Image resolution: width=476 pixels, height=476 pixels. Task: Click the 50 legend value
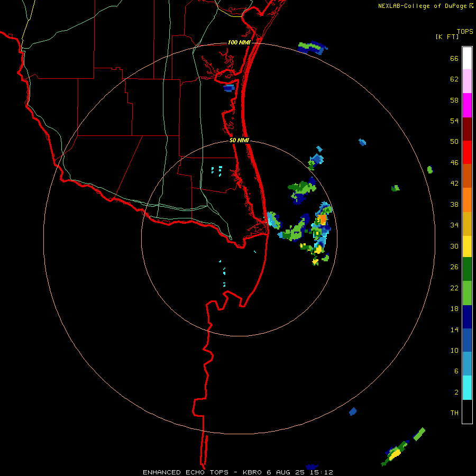click(454, 141)
